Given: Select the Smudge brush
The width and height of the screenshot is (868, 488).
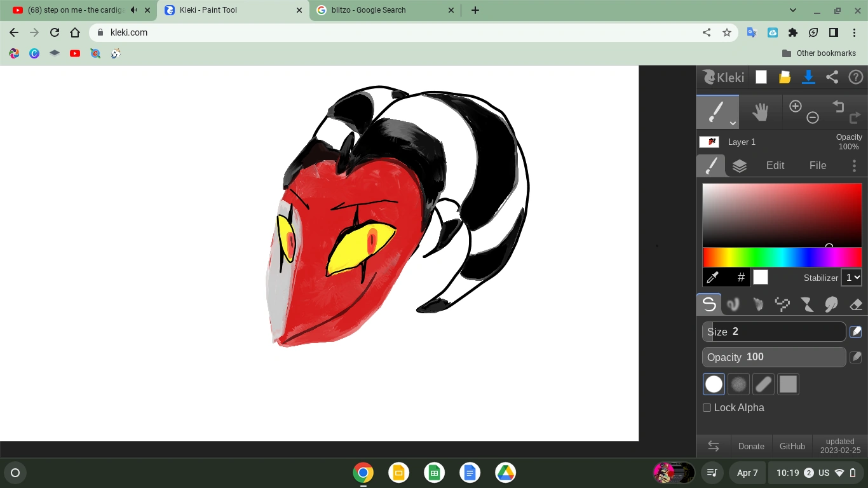Looking at the screenshot, I should pyautogui.click(x=831, y=304).
